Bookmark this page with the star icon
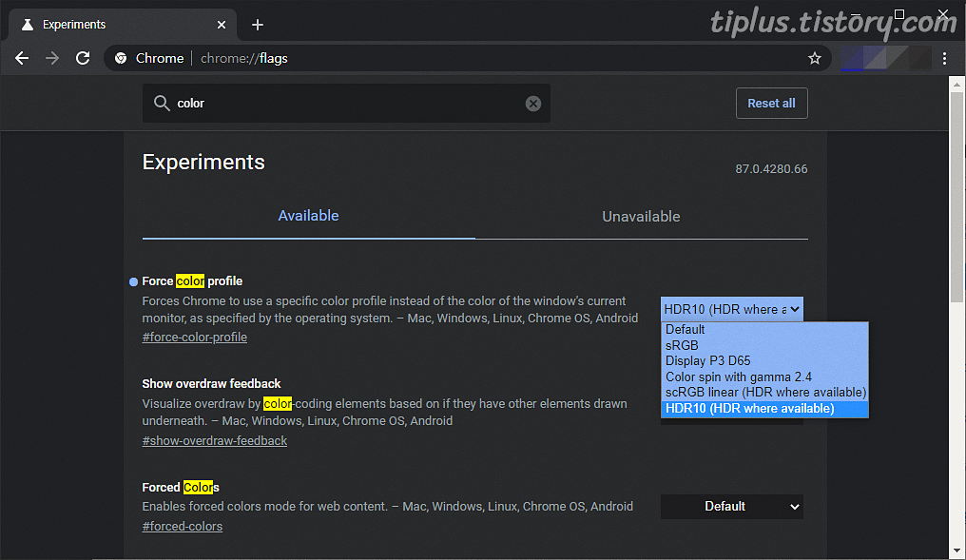 coord(815,58)
